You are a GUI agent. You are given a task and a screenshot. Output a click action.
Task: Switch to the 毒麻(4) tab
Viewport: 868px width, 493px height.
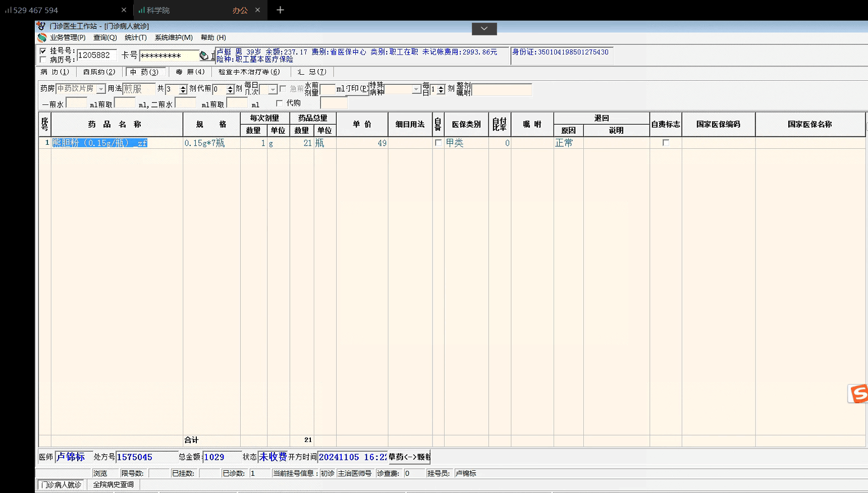(190, 72)
